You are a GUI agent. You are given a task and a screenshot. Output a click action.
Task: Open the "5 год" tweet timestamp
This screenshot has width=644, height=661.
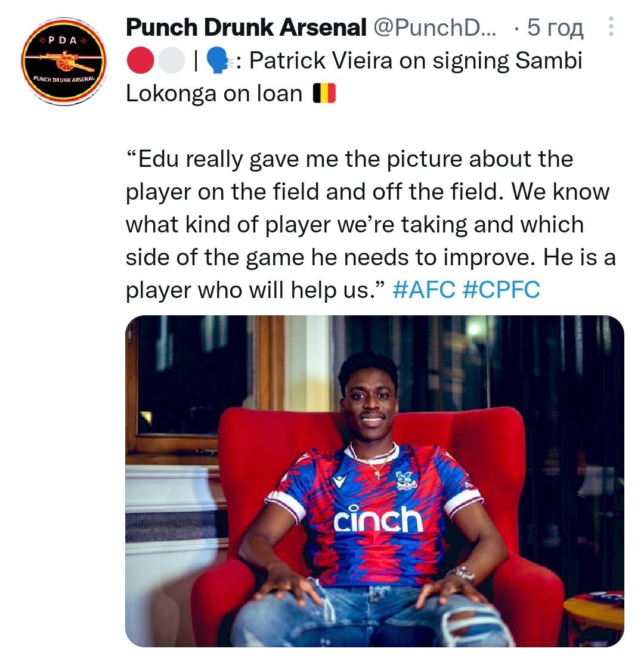click(556, 27)
